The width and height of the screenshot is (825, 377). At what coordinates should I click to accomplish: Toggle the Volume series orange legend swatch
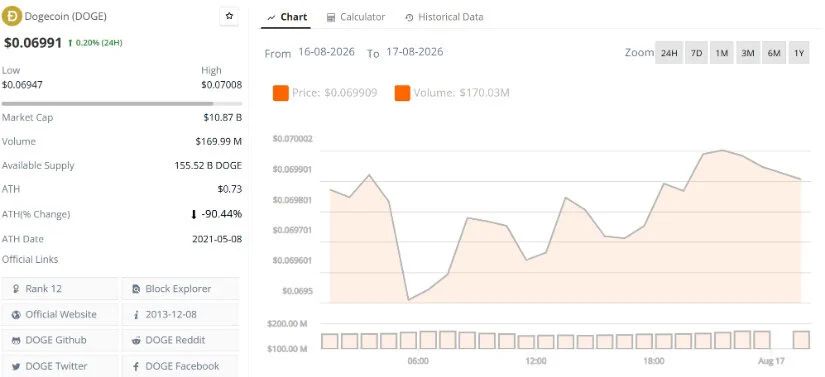click(402, 93)
